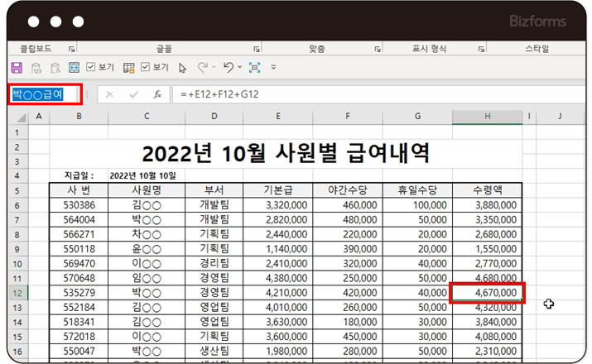Select column header H

click(x=487, y=117)
